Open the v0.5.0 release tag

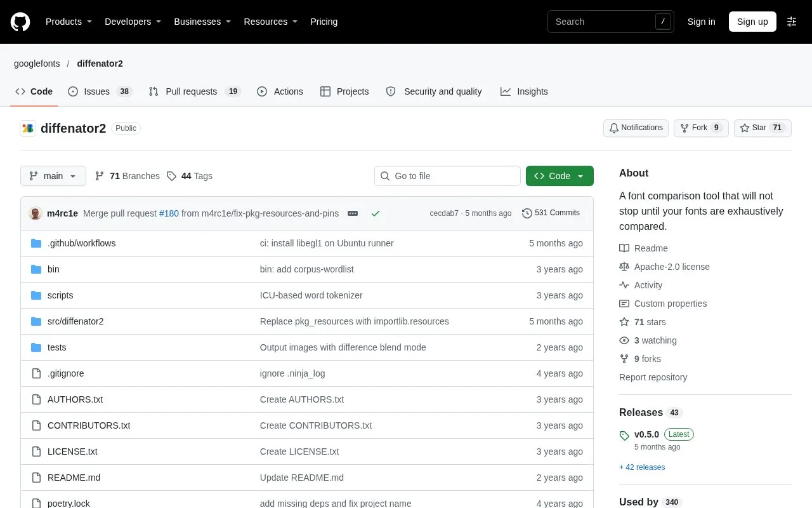point(646,434)
